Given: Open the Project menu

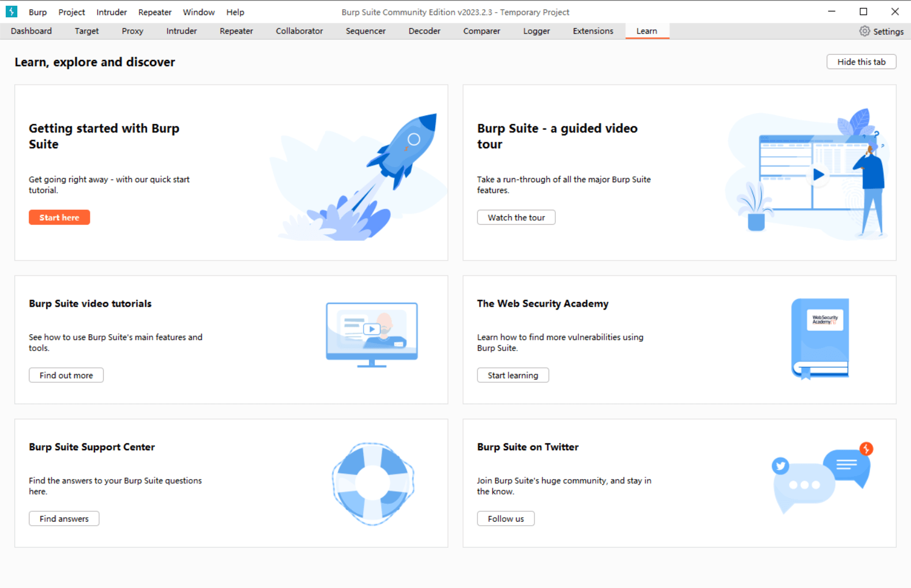Looking at the screenshot, I should (x=71, y=12).
